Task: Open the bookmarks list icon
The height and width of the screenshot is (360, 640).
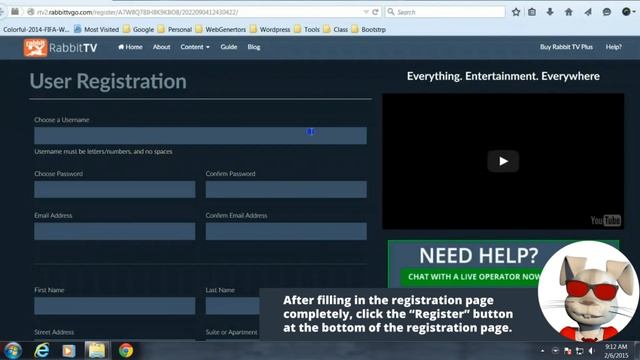Action: coord(532,12)
